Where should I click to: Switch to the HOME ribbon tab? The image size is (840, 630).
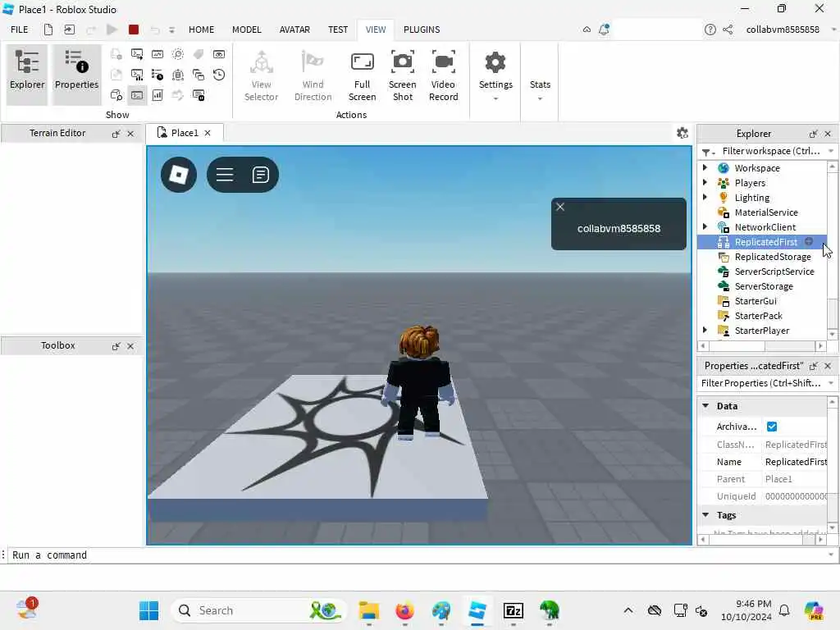point(202,30)
